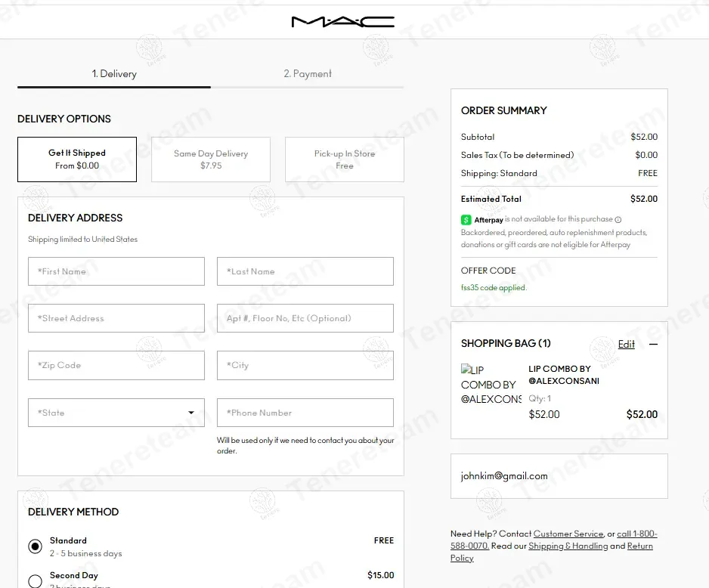Focus the Zip Code field
709x588 pixels.
[116, 365]
